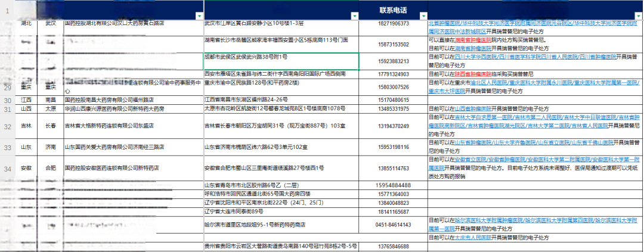The width and height of the screenshot is (644, 252).
Task: Select address cell 成都市武侯区武侯武兴路38号附1号
Action: point(281,61)
